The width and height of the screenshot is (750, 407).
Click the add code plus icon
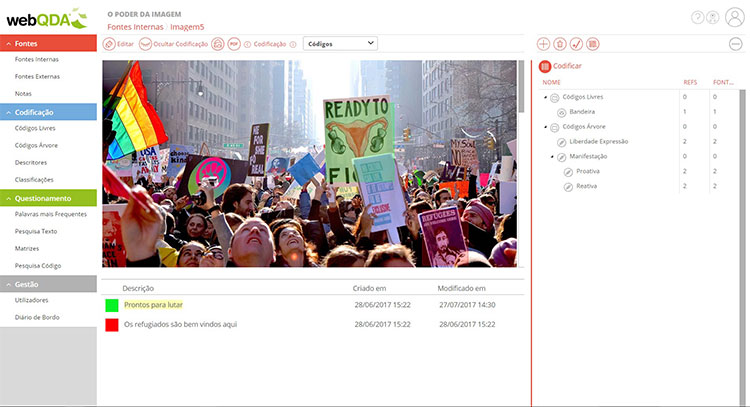(543, 44)
